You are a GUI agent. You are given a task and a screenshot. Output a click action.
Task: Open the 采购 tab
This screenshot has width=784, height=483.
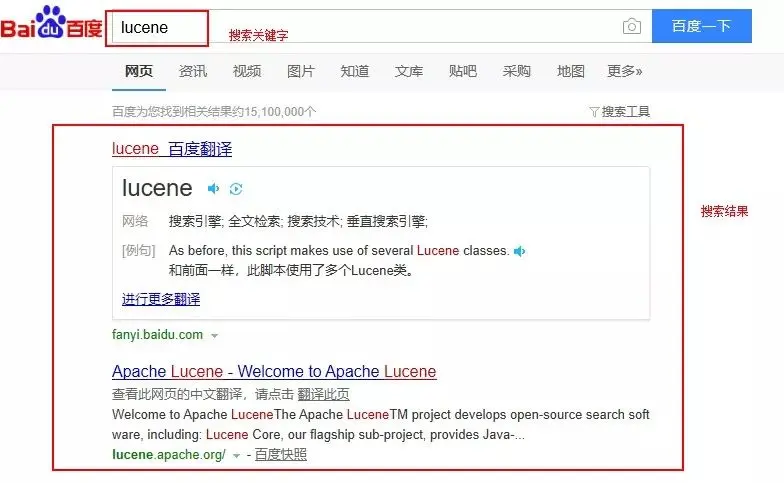pos(516,71)
